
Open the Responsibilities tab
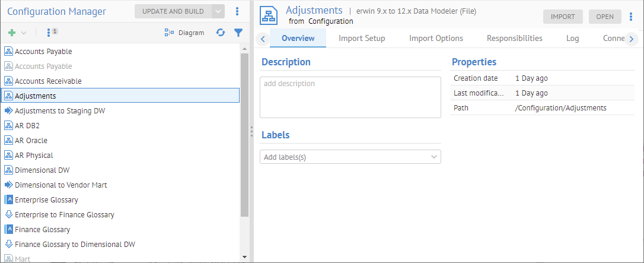514,38
